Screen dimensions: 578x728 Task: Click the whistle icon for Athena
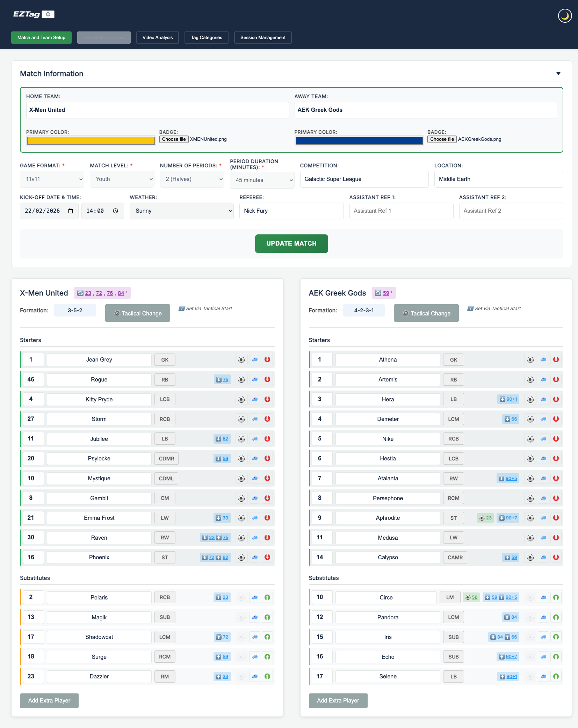(x=543, y=359)
